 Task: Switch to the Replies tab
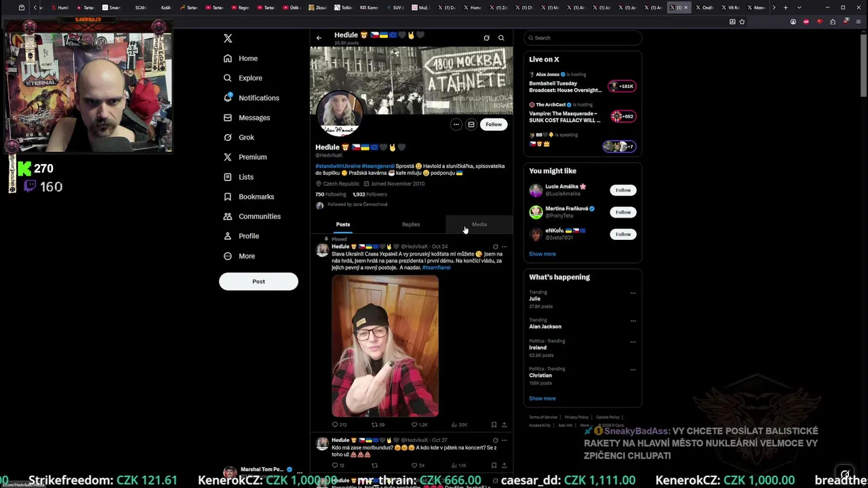click(x=411, y=224)
